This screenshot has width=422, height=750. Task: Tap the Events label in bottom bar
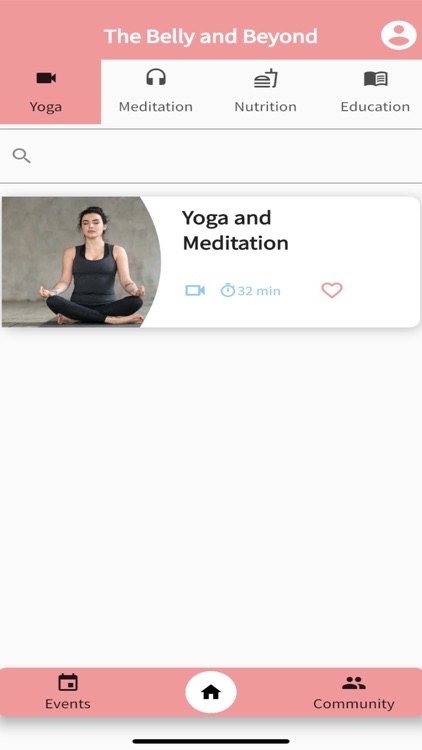pyautogui.click(x=68, y=704)
